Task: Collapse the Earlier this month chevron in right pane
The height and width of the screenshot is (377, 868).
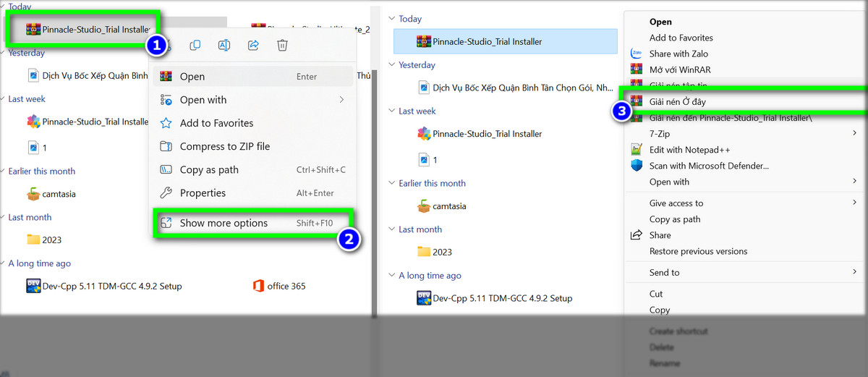Action: pos(391,184)
